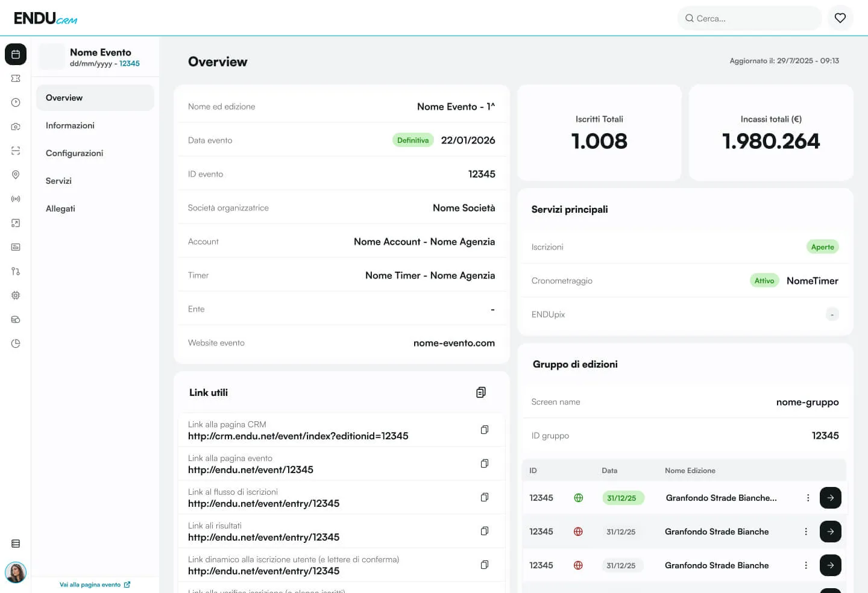Click the heart favorites icon

point(840,18)
